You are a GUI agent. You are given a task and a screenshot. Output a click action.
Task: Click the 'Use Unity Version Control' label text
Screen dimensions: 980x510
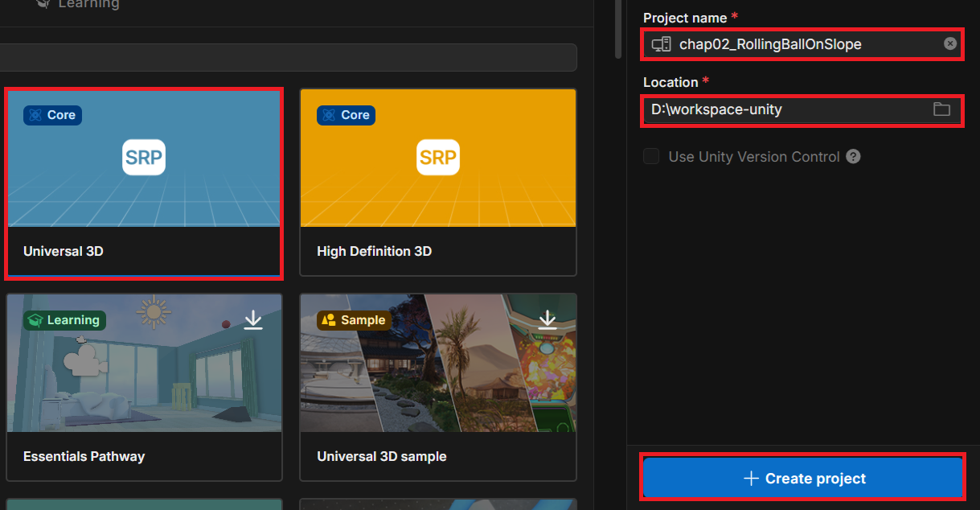coord(754,157)
